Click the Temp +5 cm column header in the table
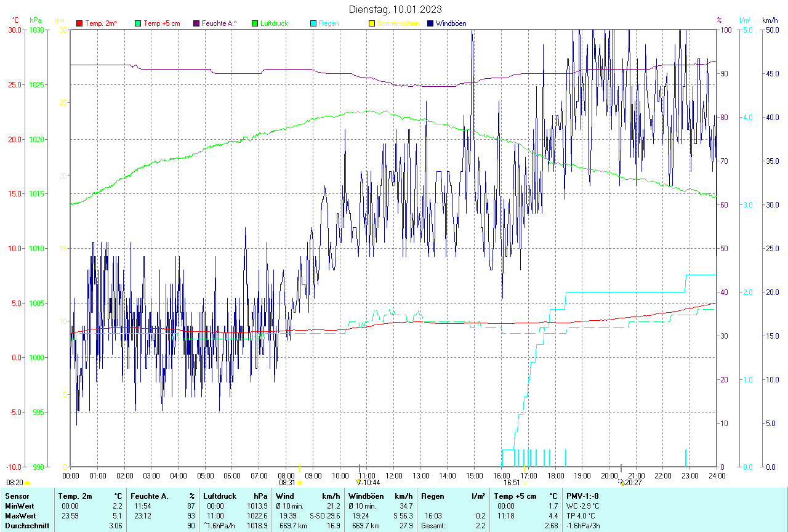 (x=515, y=496)
